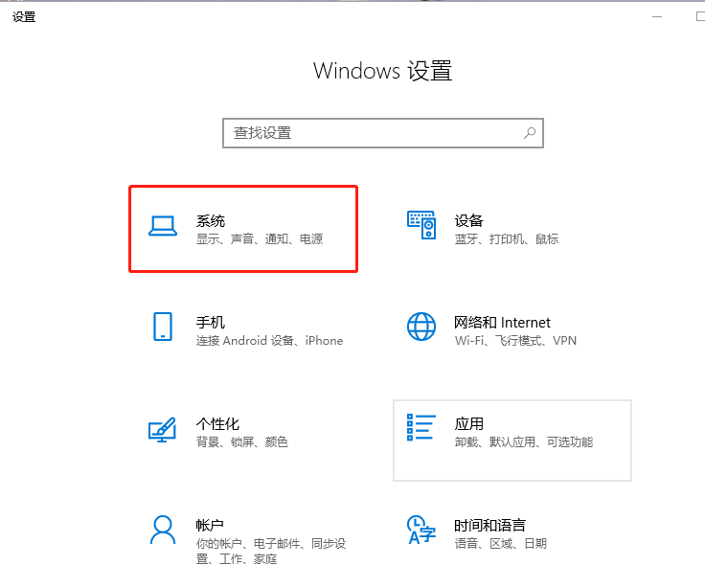Click the text Wi-Fi、飞行模式、VPN
The height and width of the screenshot is (588, 705).
point(515,341)
